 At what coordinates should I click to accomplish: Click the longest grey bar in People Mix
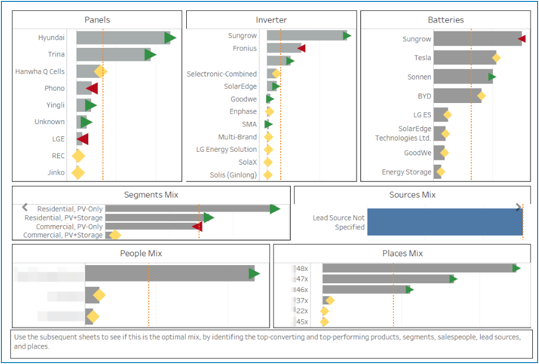point(170,273)
